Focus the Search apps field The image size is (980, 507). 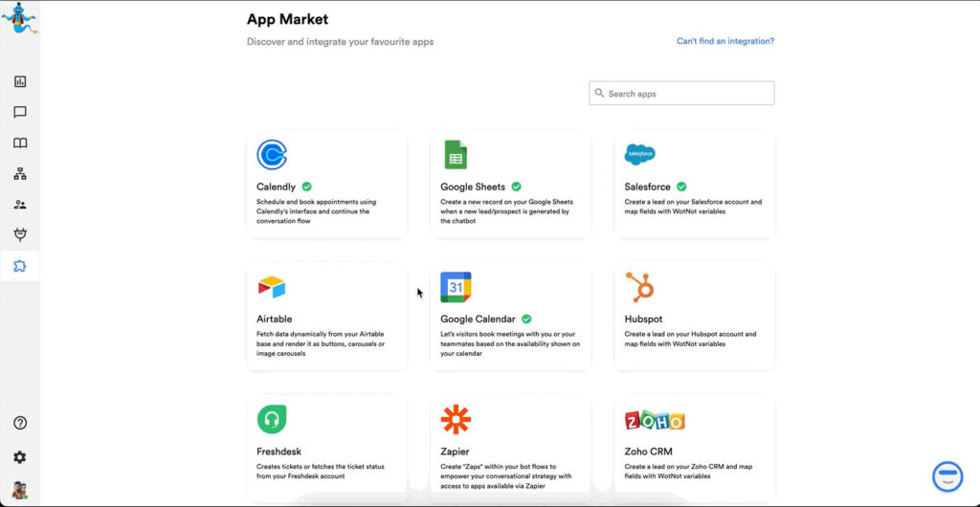[x=681, y=94]
